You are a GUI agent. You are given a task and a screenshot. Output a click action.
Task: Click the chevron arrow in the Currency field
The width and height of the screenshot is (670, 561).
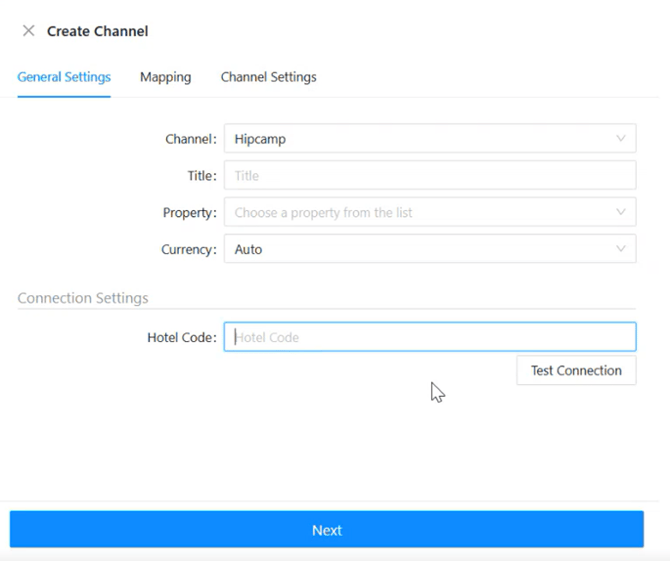point(621,249)
